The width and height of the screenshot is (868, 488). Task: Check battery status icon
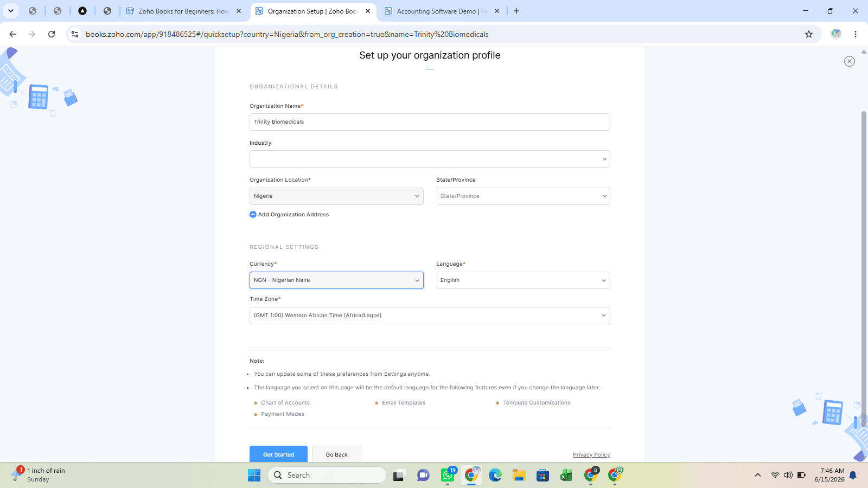pos(801,475)
